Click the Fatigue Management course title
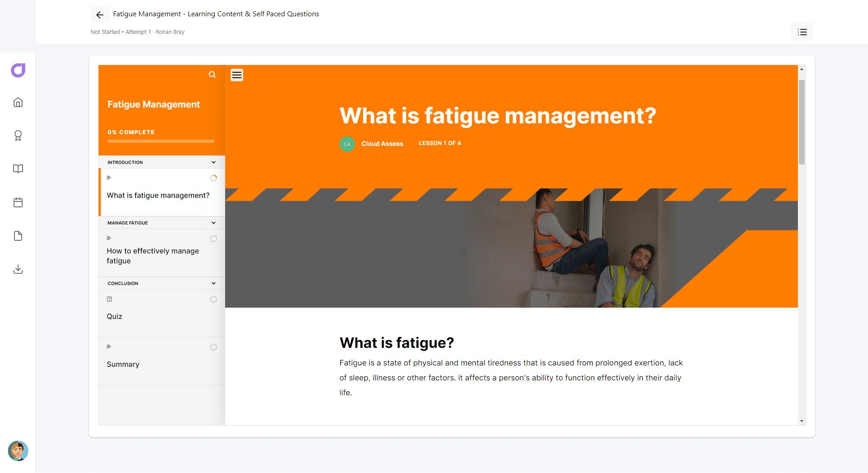 pyautogui.click(x=154, y=104)
